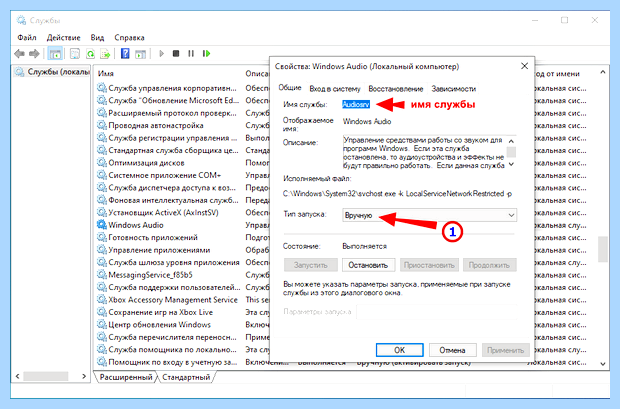This screenshot has height=409, width=620.
Task: Click the greyed Применить button
Action: tap(505, 350)
